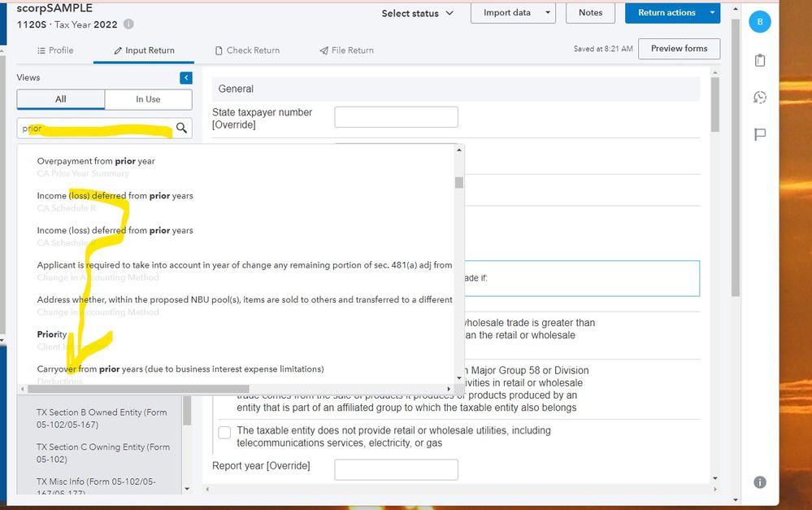Click the search magnifier icon in Views
The height and width of the screenshot is (510, 812).
tap(181, 128)
